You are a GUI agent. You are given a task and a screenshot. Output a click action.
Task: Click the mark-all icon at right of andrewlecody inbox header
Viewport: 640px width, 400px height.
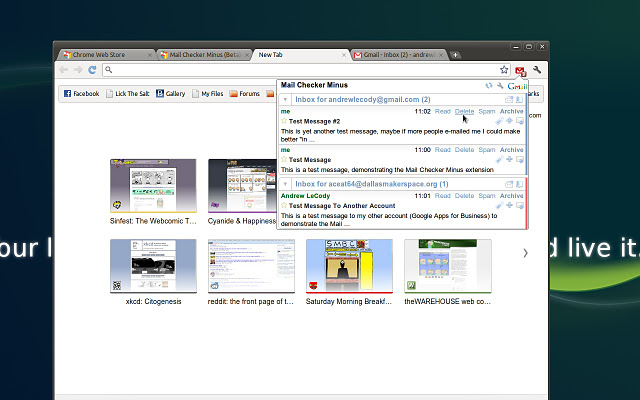(x=519, y=100)
